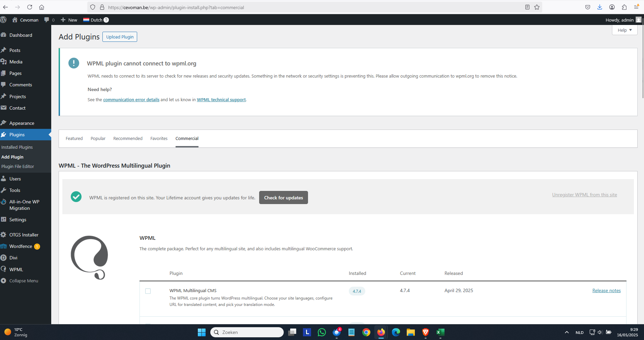
Task: Toggle reader view icon in address bar
Action: pos(527,7)
